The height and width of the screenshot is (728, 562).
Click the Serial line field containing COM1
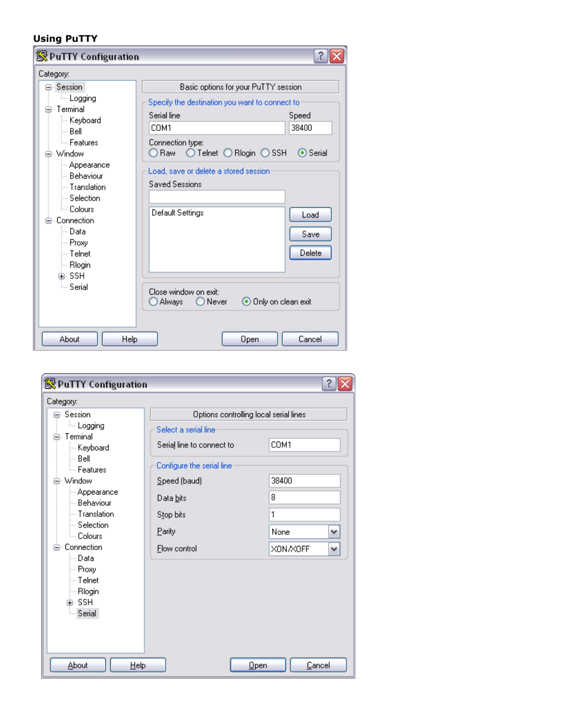pos(217,128)
